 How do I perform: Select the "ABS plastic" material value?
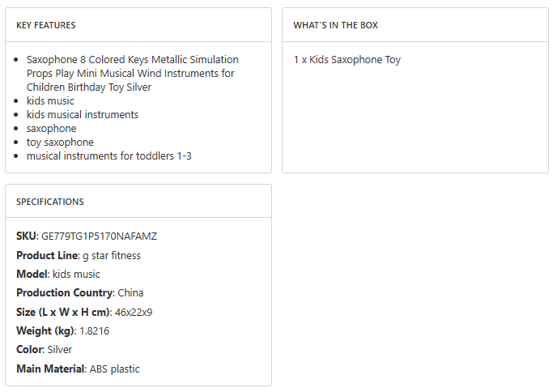114,369
